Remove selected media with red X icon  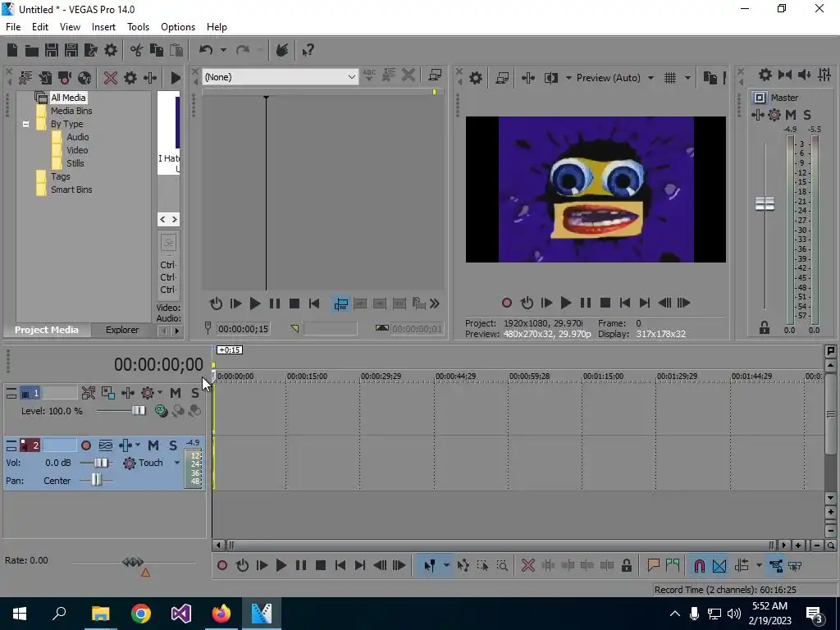tap(111, 78)
